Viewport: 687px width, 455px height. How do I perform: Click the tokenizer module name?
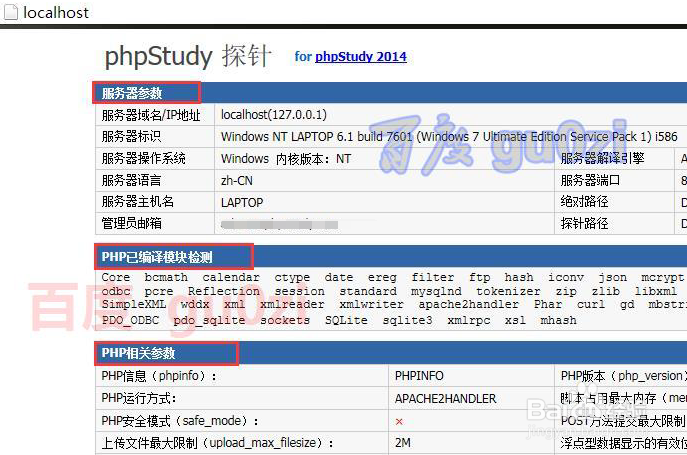[508, 291]
